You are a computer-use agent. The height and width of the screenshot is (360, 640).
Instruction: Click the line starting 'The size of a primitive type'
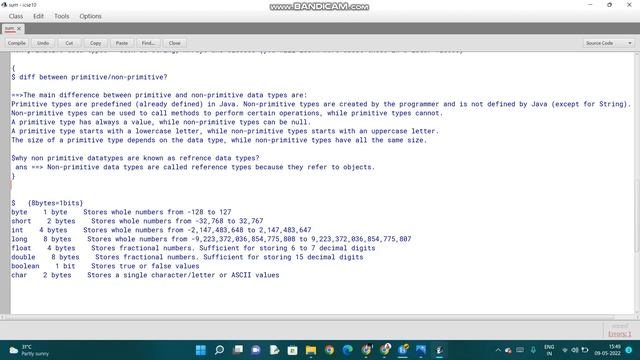219,140
